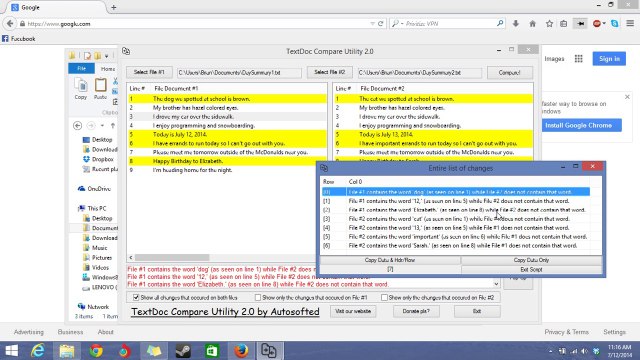
Task: Dismiss the Chrome promo with X
Action: [x=627, y=97]
